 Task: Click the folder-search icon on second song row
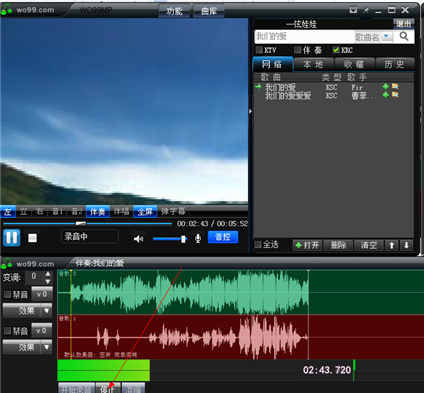point(395,95)
